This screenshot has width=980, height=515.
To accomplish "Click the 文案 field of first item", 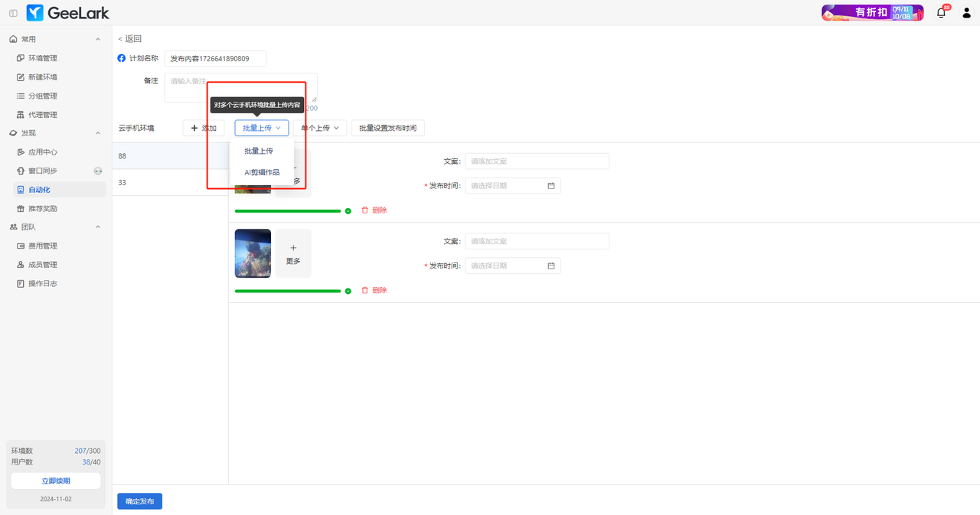I will click(537, 161).
